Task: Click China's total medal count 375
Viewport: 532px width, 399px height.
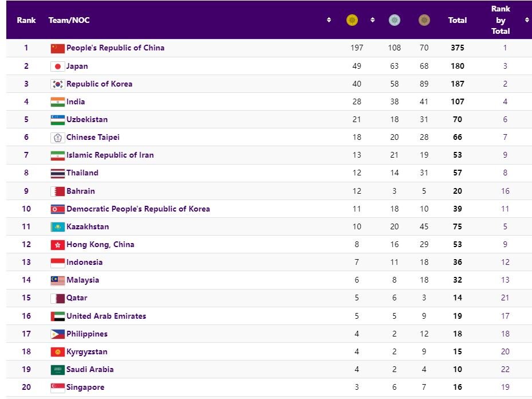Action: click(457, 48)
